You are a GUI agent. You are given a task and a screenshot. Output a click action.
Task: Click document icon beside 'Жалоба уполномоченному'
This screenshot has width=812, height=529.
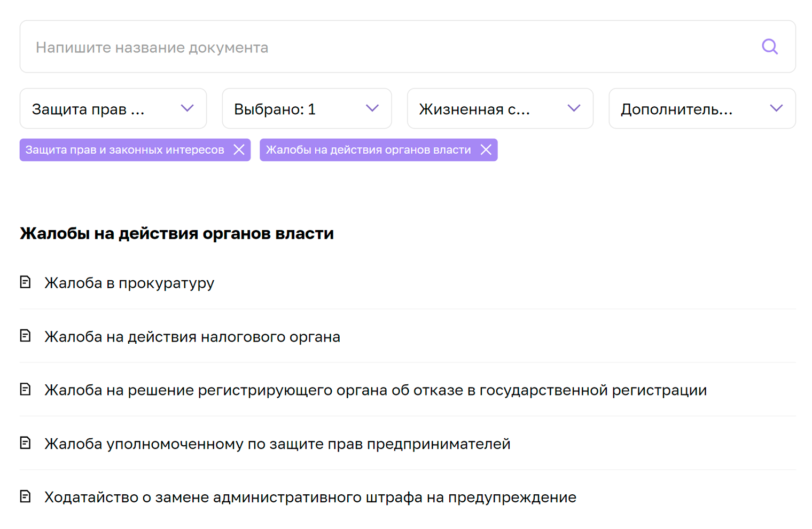(x=25, y=443)
